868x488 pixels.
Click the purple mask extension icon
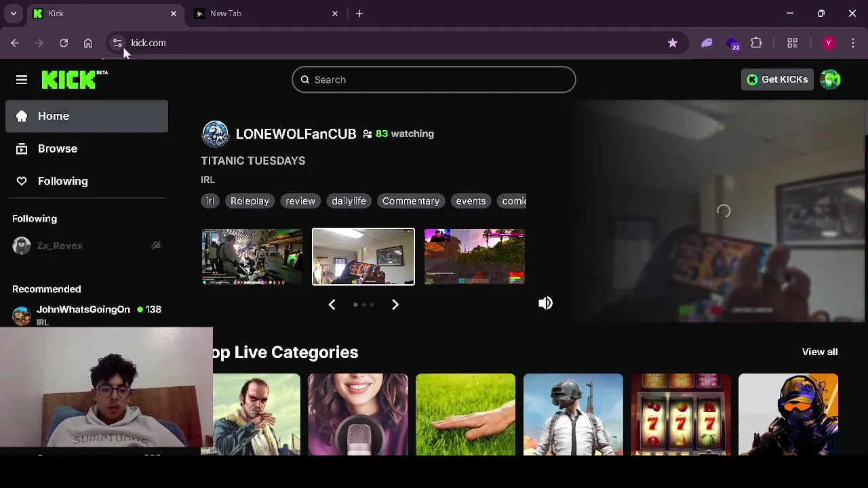click(707, 43)
